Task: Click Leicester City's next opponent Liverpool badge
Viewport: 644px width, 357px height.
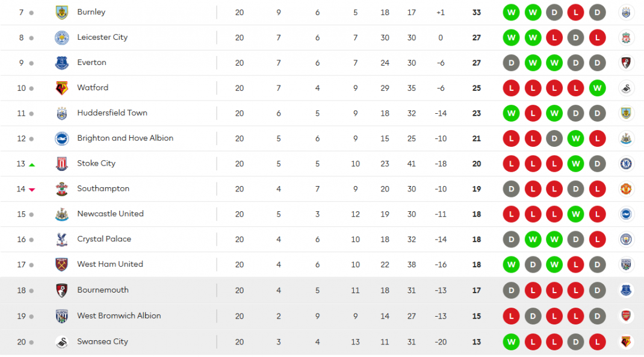Action: click(625, 38)
